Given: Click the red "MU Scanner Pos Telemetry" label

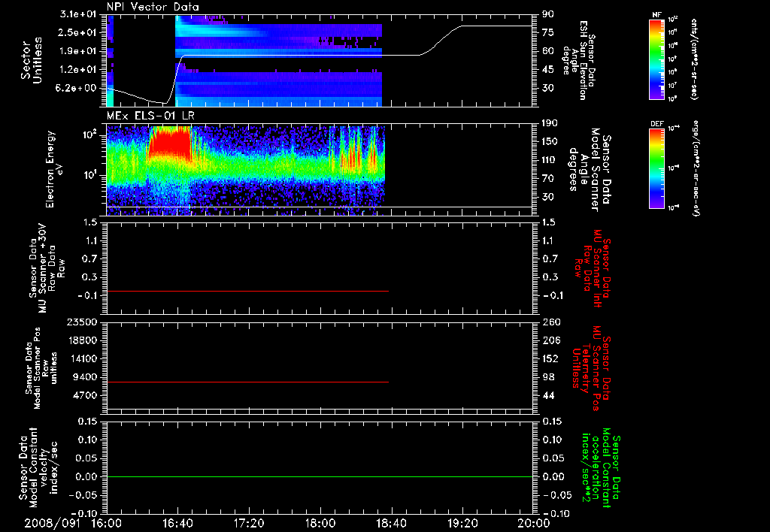Looking at the screenshot, I should pos(592,368).
